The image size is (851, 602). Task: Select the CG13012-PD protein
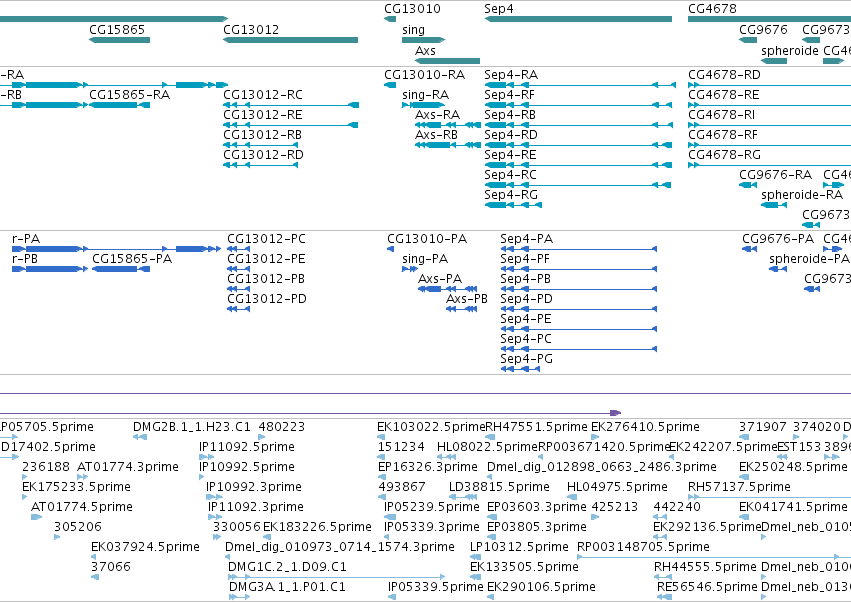point(238,309)
